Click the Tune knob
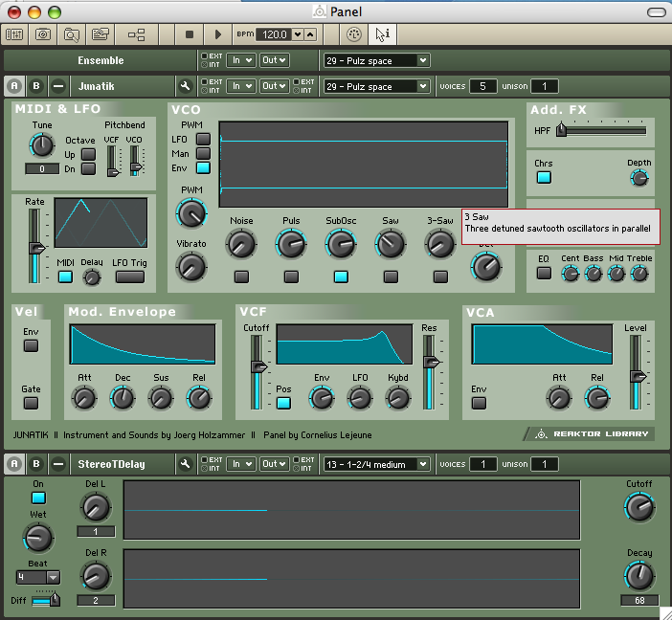This screenshot has height=620, width=672. [41, 145]
